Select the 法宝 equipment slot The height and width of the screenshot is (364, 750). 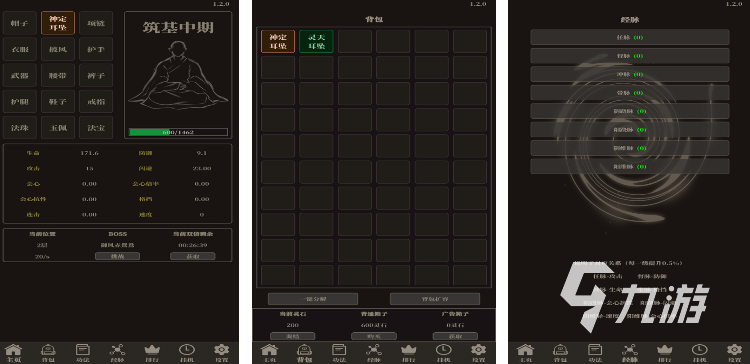96,128
